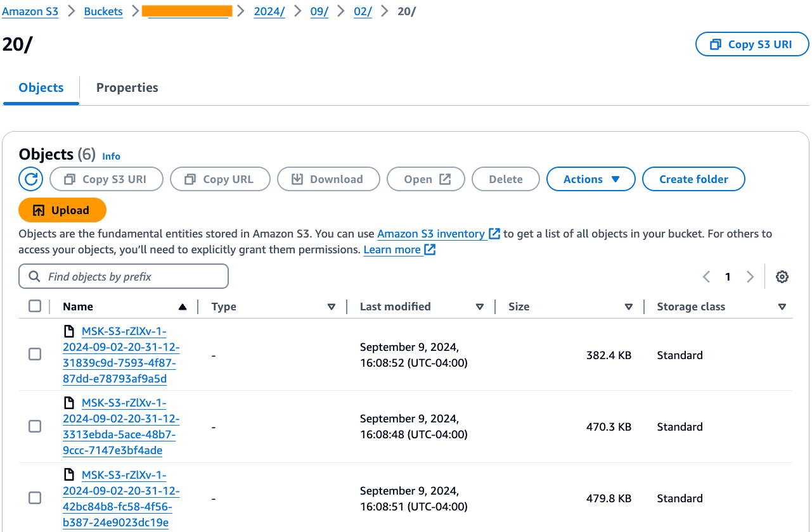Click the date ending 16:08:48 (UTC-04:00)
812x532 pixels.
click(x=413, y=427)
